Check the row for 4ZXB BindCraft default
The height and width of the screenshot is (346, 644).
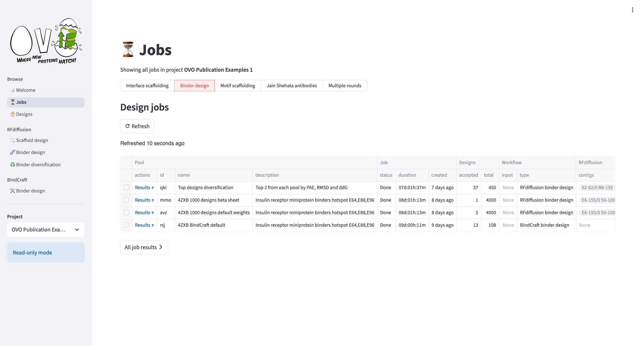tap(126, 225)
